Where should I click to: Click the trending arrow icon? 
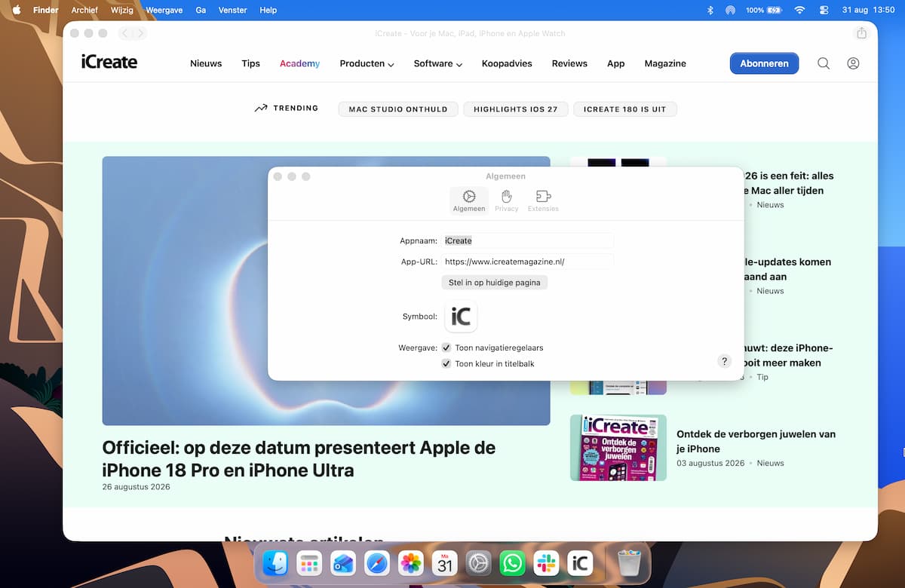pos(261,109)
